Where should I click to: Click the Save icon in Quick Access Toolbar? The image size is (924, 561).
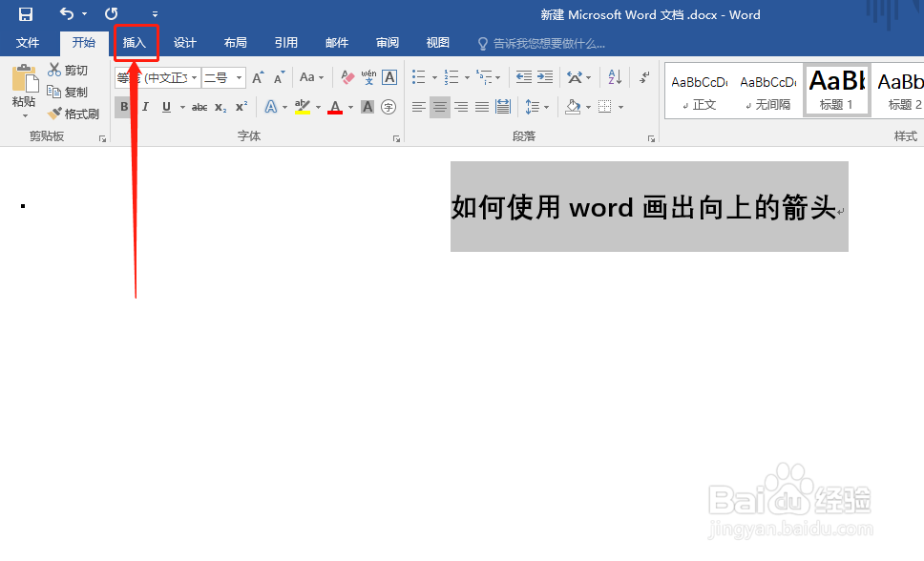(25, 14)
